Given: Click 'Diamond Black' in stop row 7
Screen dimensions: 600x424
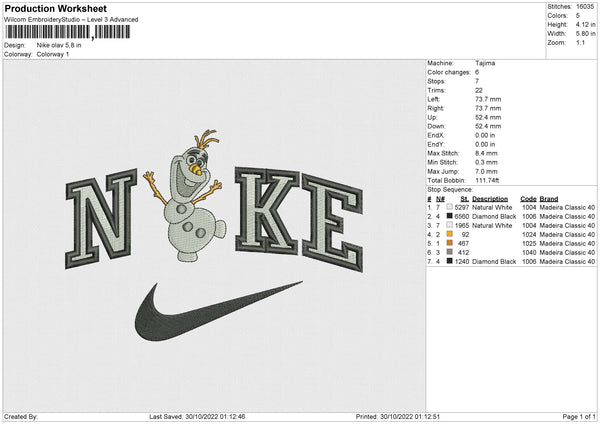Looking at the screenshot, I should (x=494, y=261).
